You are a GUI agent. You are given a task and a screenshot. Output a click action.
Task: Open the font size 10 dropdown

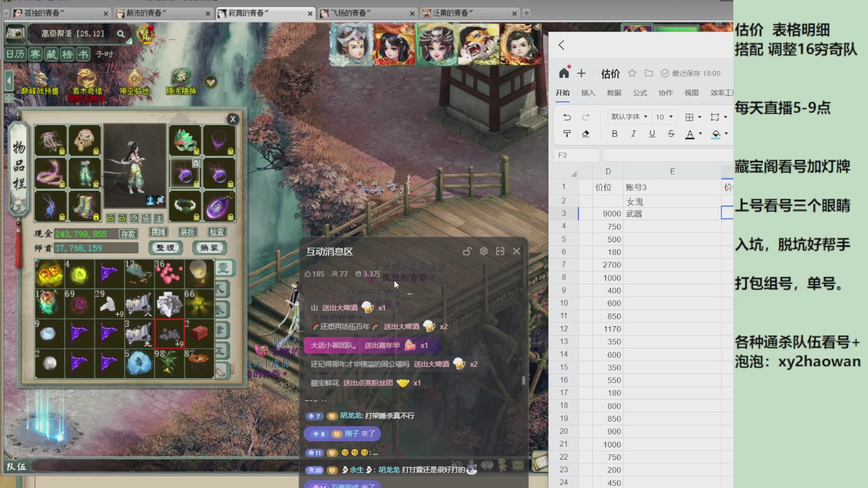click(x=665, y=117)
